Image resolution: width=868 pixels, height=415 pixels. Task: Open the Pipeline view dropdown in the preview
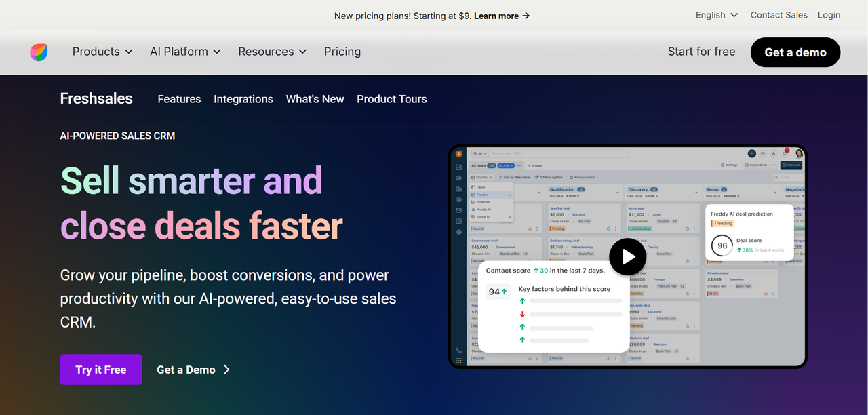[x=482, y=177]
